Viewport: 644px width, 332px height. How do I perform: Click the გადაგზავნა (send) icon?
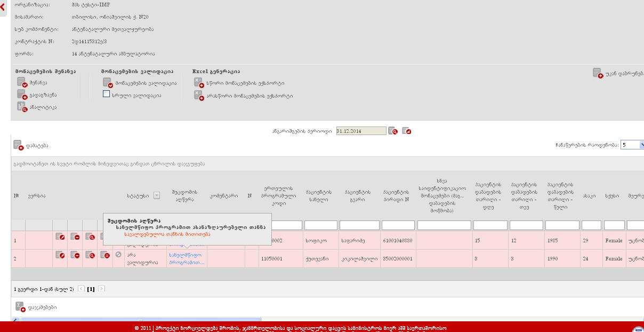click(21, 94)
